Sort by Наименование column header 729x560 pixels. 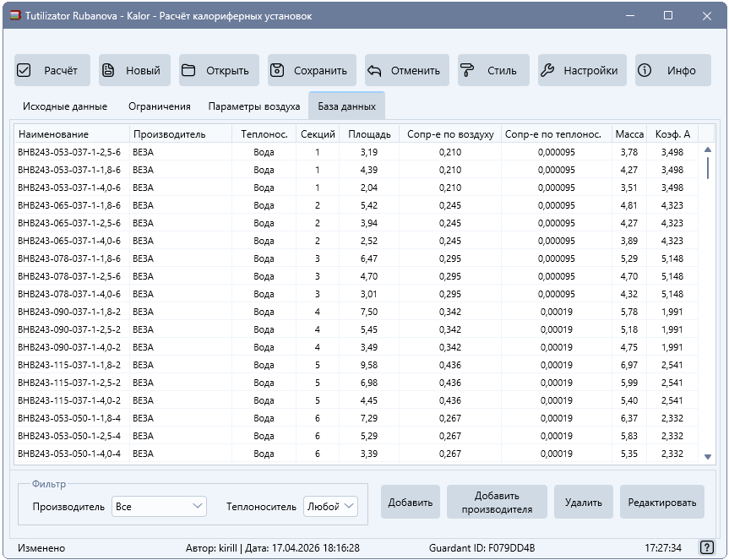72,134
